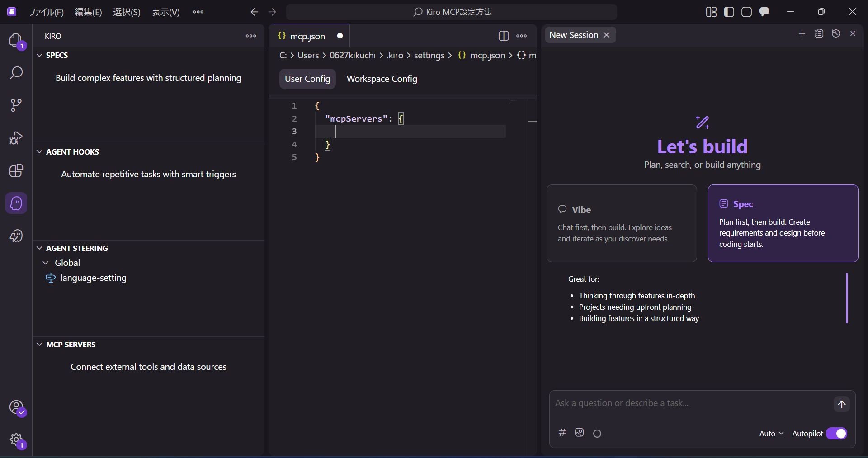Click the Kiro ghost icon in activity bar
Viewport: 868px width, 458px height.
point(16,203)
